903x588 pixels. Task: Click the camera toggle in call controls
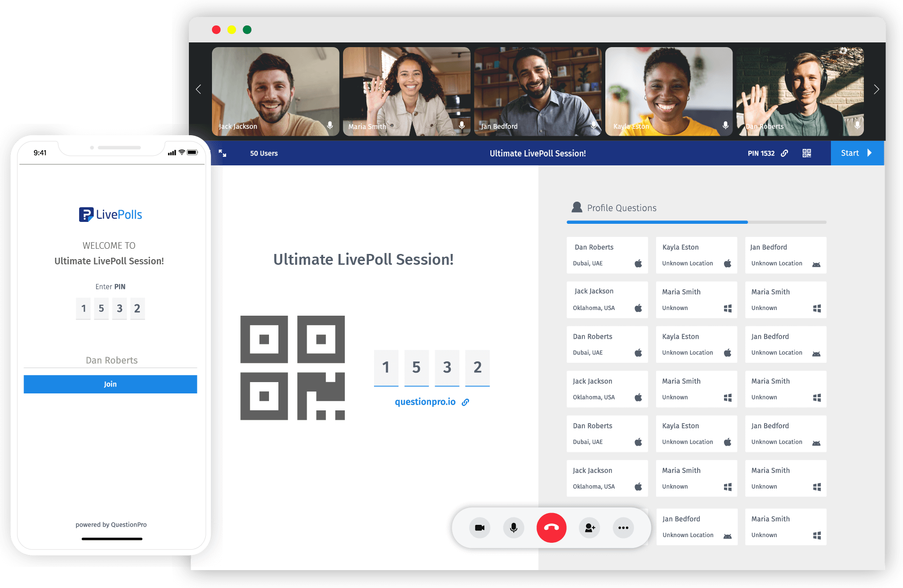click(480, 528)
